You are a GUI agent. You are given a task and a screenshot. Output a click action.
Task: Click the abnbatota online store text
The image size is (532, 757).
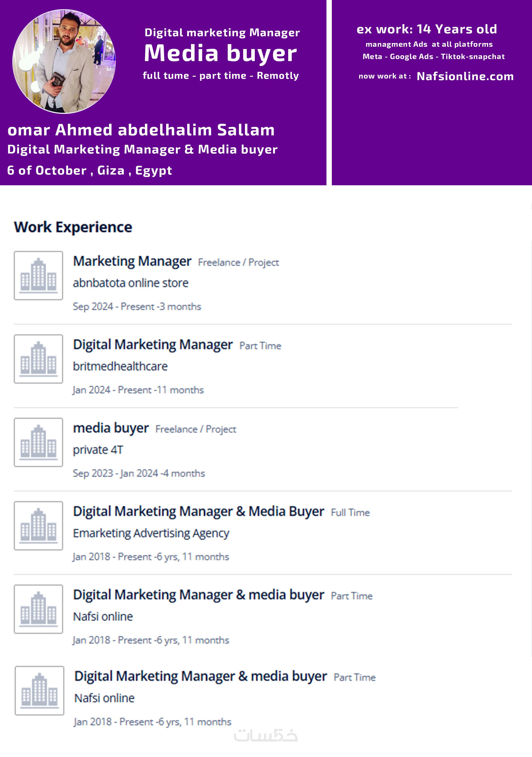click(x=131, y=283)
